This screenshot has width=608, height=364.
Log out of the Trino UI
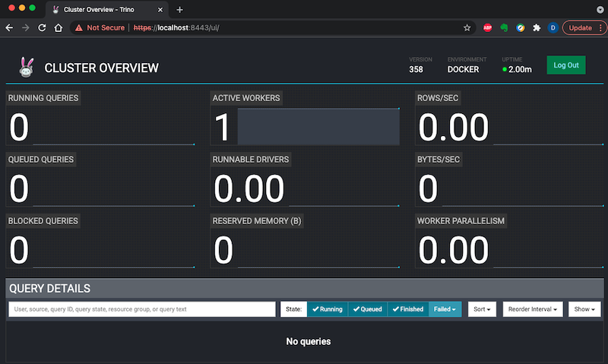pos(566,65)
